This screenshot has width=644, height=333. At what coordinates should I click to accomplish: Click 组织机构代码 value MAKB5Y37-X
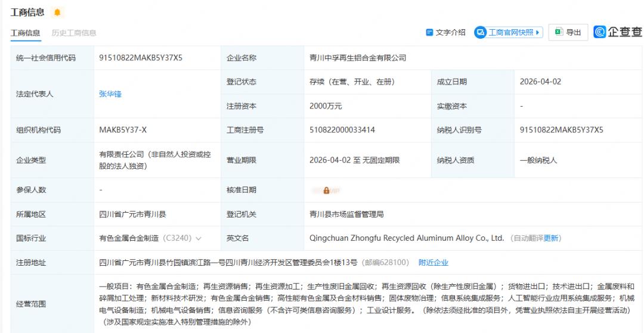[123, 130]
